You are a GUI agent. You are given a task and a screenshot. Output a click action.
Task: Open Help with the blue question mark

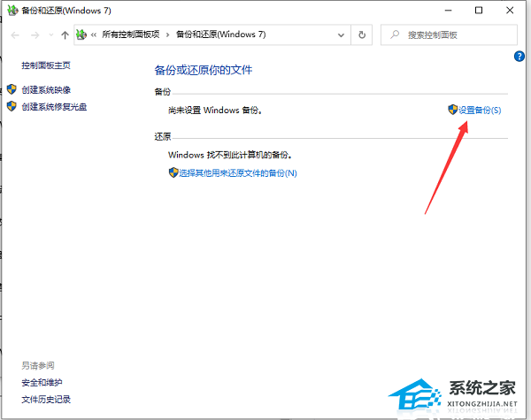point(519,57)
